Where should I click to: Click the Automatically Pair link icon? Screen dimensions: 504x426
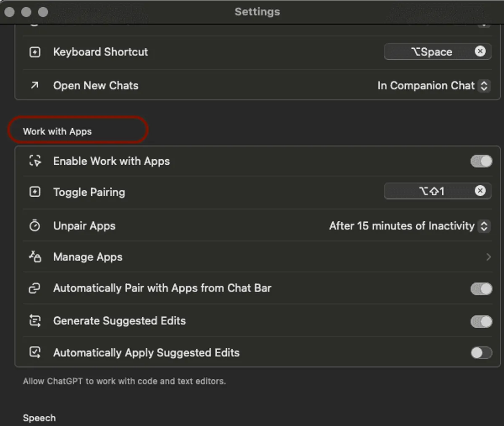(35, 288)
